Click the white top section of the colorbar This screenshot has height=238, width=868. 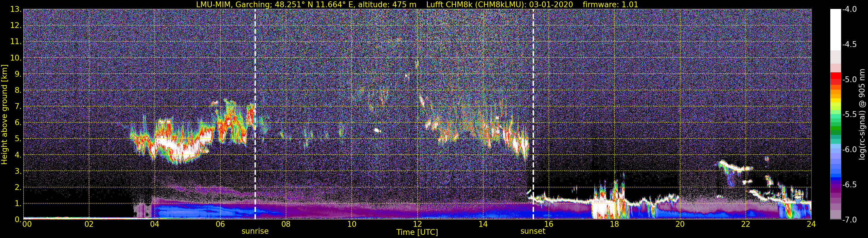pyautogui.click(x=835, y=30)
